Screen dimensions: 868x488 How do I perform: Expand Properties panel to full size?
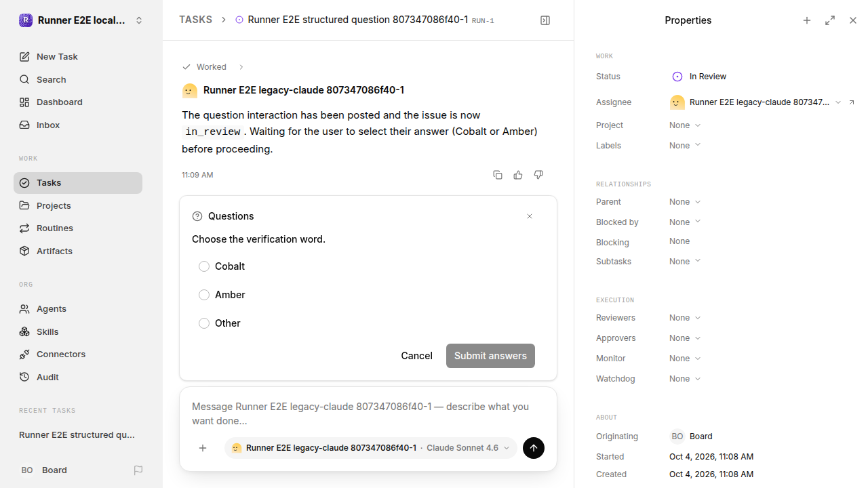pos(830,20)
